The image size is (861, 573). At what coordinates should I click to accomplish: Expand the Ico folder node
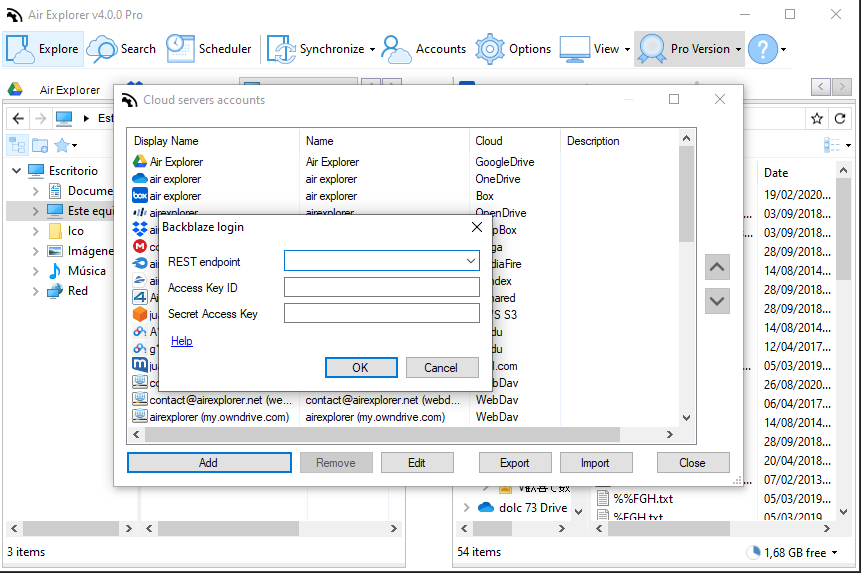36,231
